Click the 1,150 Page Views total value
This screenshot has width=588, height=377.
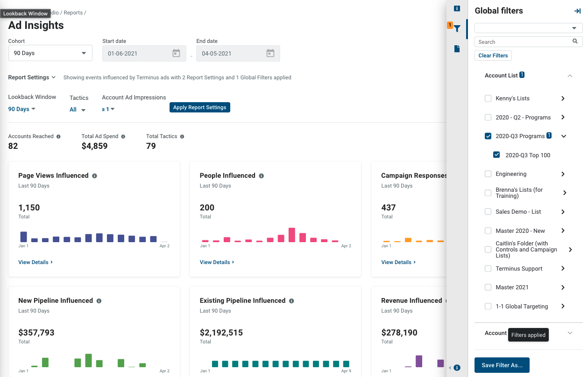(x=29, y=208)
